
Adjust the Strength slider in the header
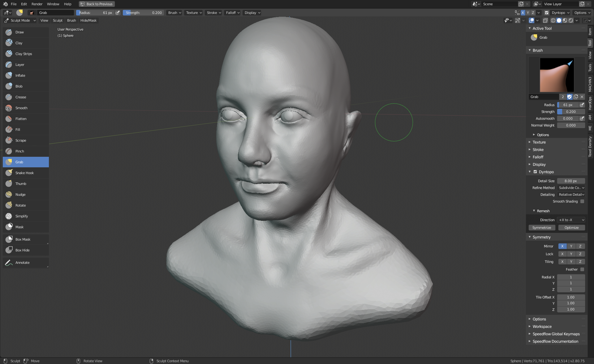(144, 13)
